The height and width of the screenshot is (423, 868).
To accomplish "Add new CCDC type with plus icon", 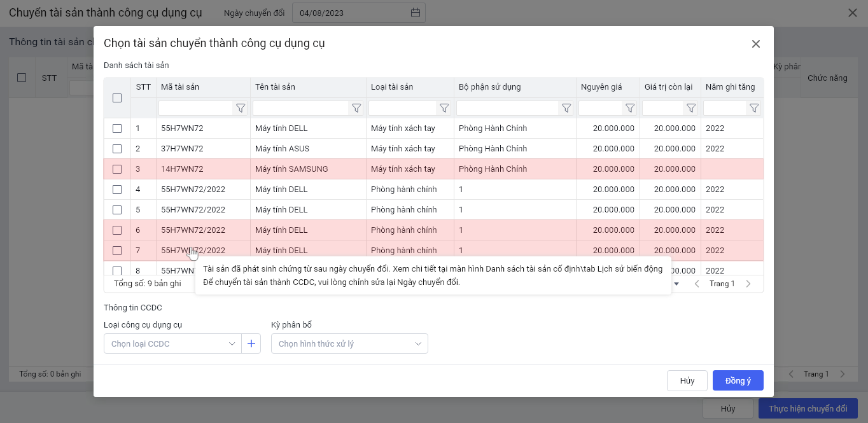I will (x=251, y=344).
